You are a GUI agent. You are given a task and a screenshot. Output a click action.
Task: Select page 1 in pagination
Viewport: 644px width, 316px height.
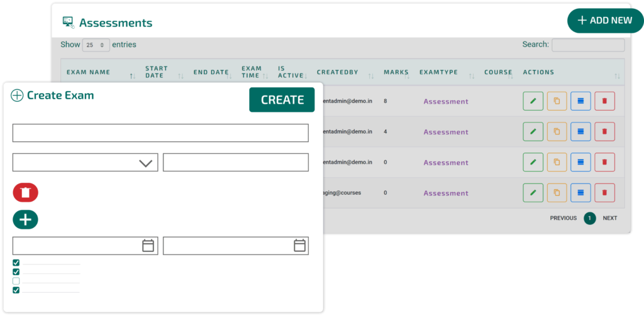tap(590, 218)
